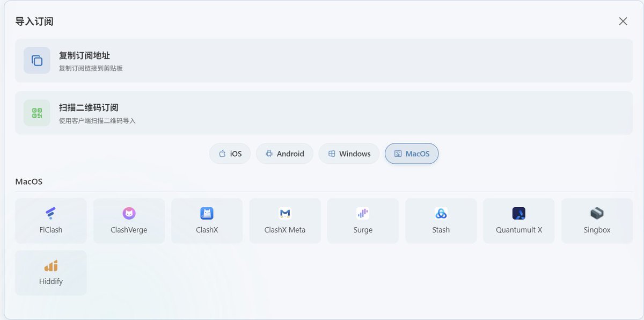644x320 pixels.
Task: Select the ClashX Meta icon
Action: (x=285, y=213)
